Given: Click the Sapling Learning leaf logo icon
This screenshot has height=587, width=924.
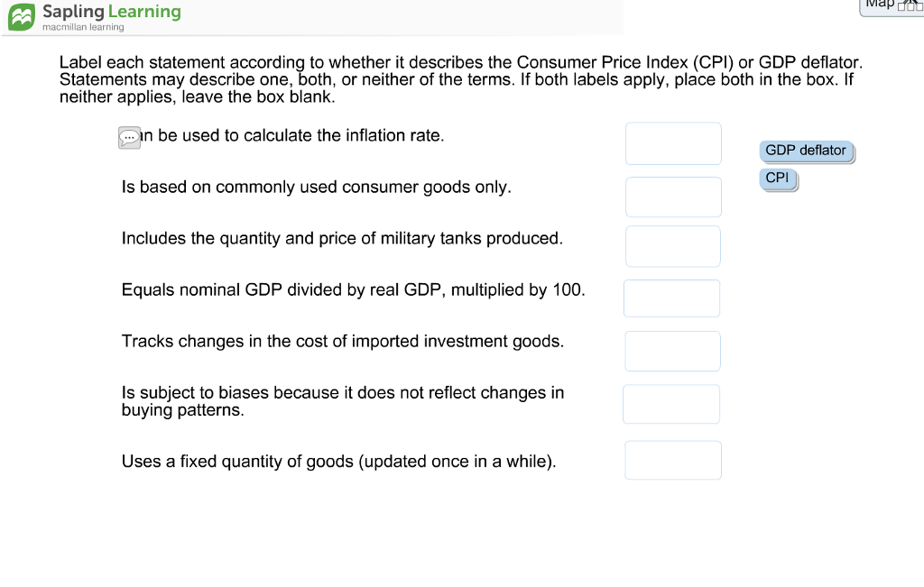Looking at the screenshot, I should 23,17.
